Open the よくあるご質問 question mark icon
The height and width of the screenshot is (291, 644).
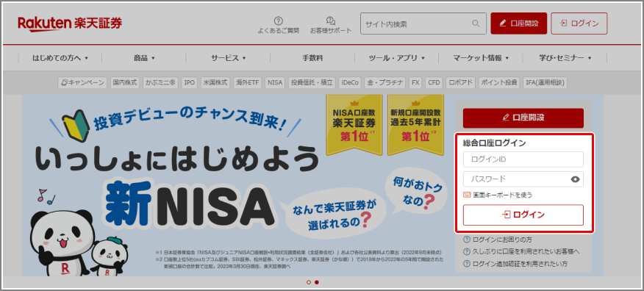[279, 21]
